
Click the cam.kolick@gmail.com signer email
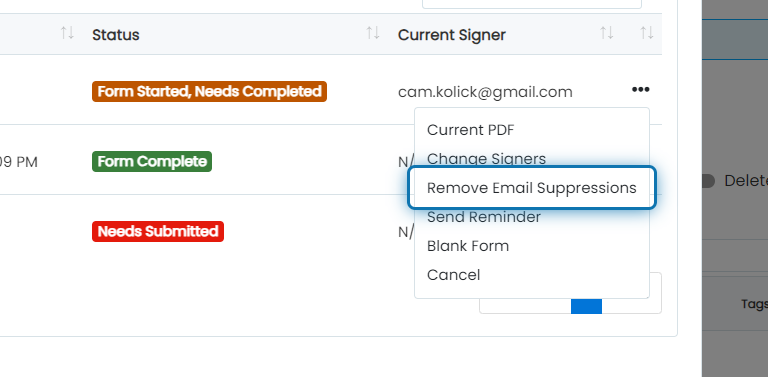[485, 92]
